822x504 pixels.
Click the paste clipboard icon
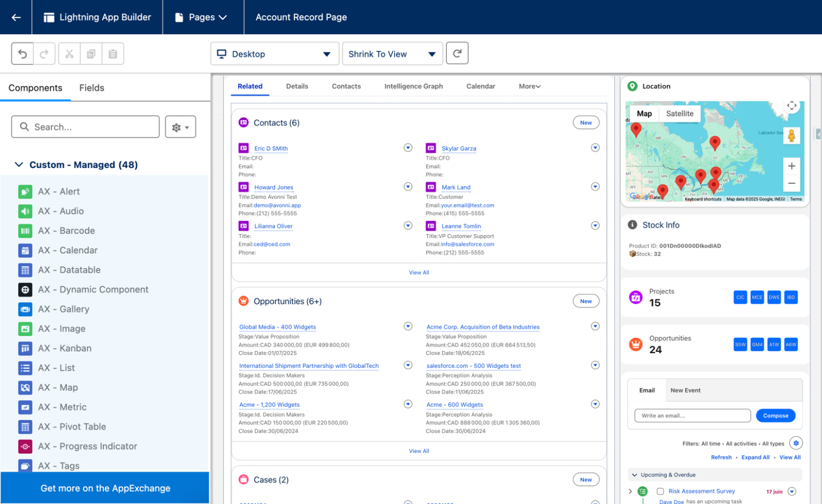(113, 54)
